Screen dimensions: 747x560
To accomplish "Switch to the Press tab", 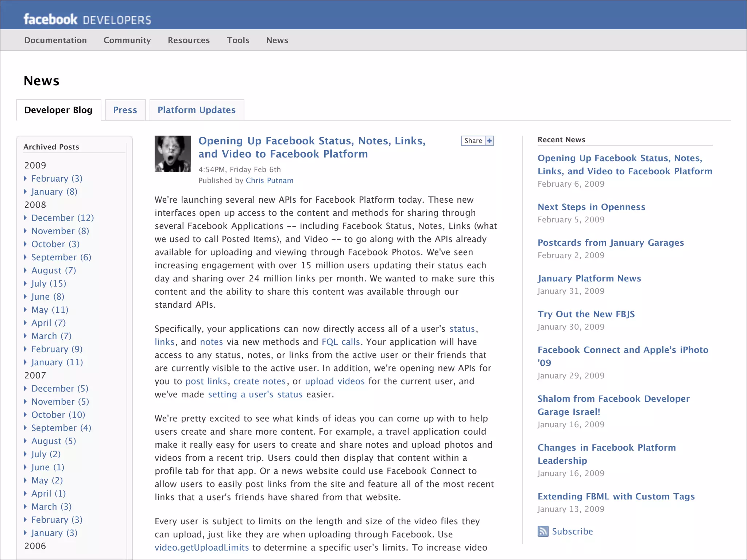I will coord(125,110).
